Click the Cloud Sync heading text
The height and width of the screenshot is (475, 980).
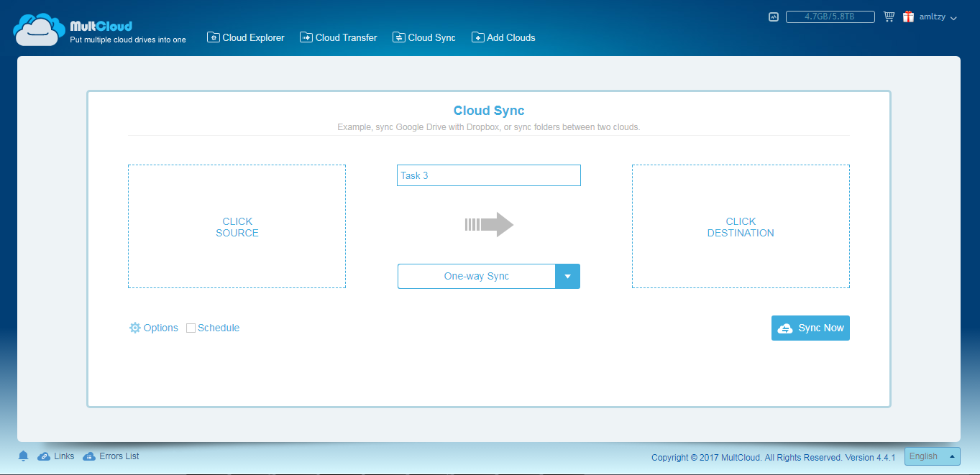pos(489,111)
